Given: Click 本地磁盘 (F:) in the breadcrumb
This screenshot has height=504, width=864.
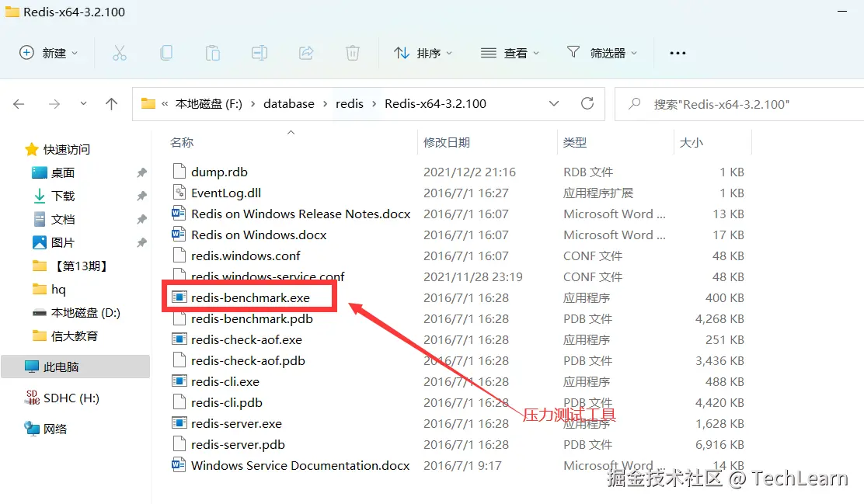Looking at the screenshot, I should pos(208,103).
